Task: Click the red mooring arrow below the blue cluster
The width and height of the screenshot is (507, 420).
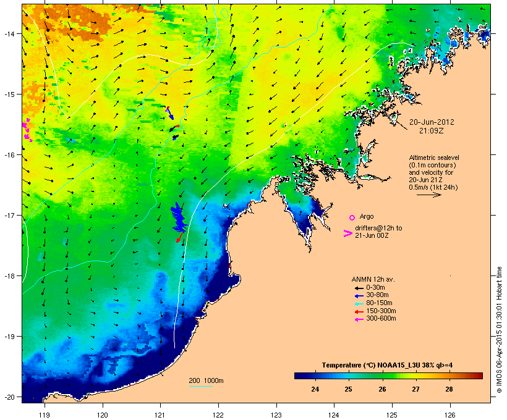Action: [x=180, y=237]
